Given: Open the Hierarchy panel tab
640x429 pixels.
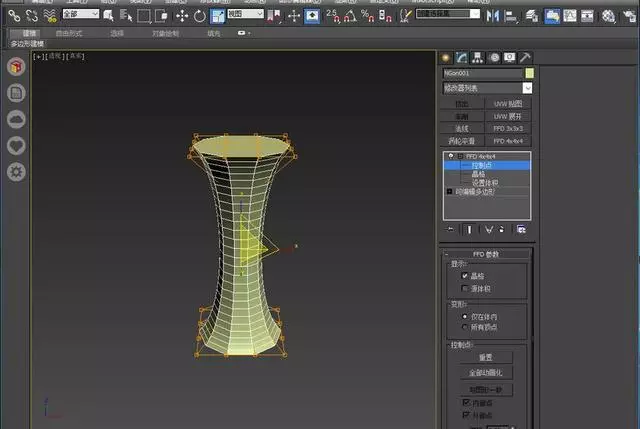Looking at the screenshot, I should point(478,57).
